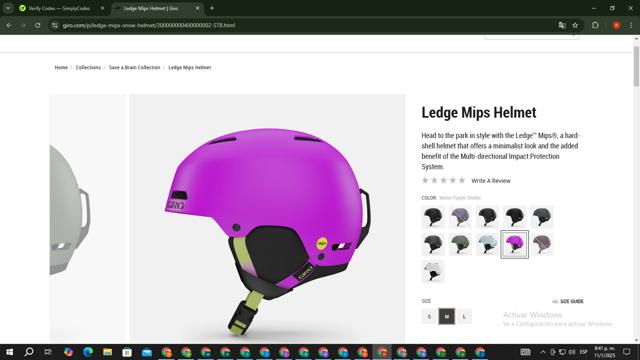
Task: Open the Windows Start menu
Action: [9, 352]
